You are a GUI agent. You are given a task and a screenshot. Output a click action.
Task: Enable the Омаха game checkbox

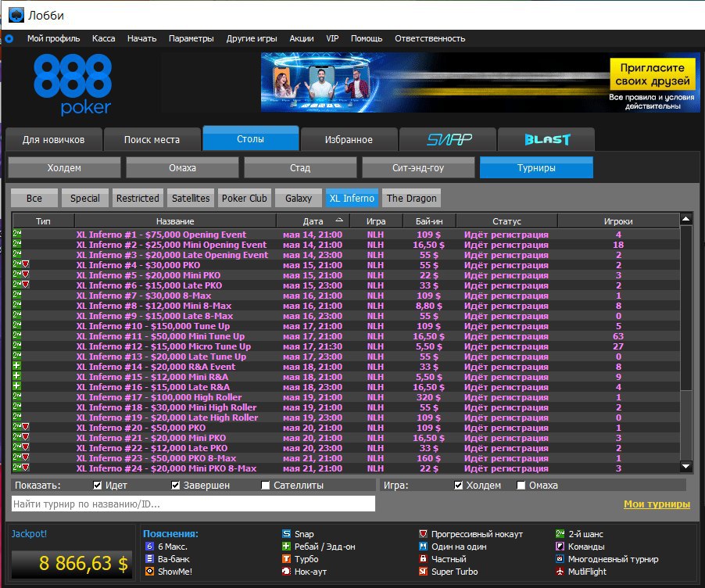click(x=521, y=485)
